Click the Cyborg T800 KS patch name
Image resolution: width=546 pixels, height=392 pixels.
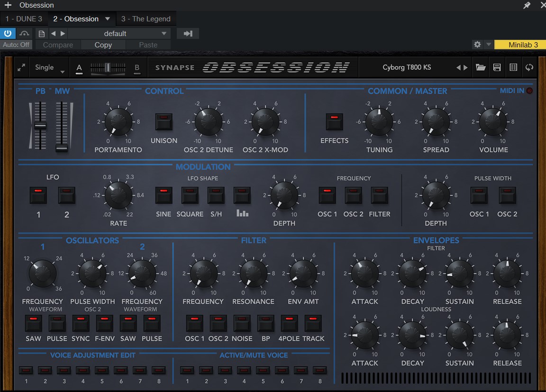coord(407,67)
